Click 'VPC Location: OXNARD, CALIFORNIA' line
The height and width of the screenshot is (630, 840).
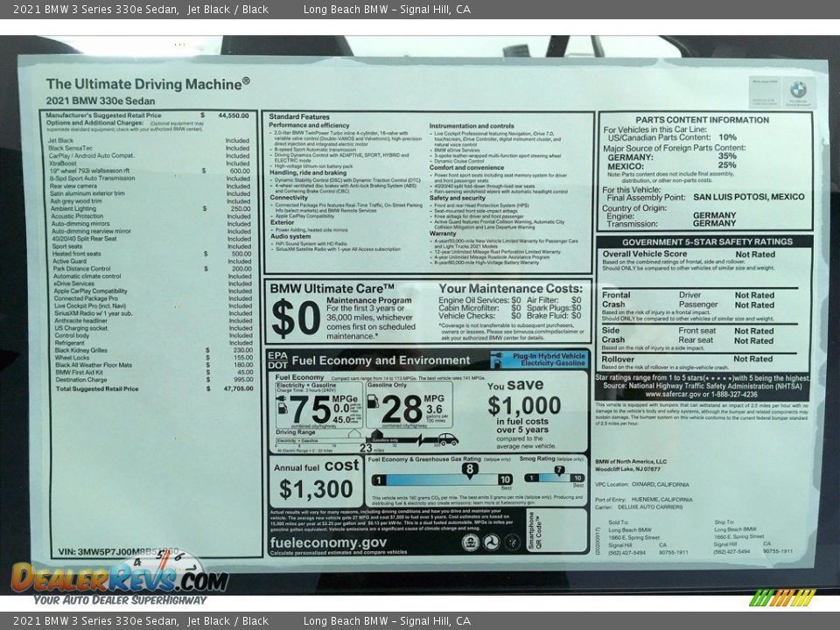641,484
